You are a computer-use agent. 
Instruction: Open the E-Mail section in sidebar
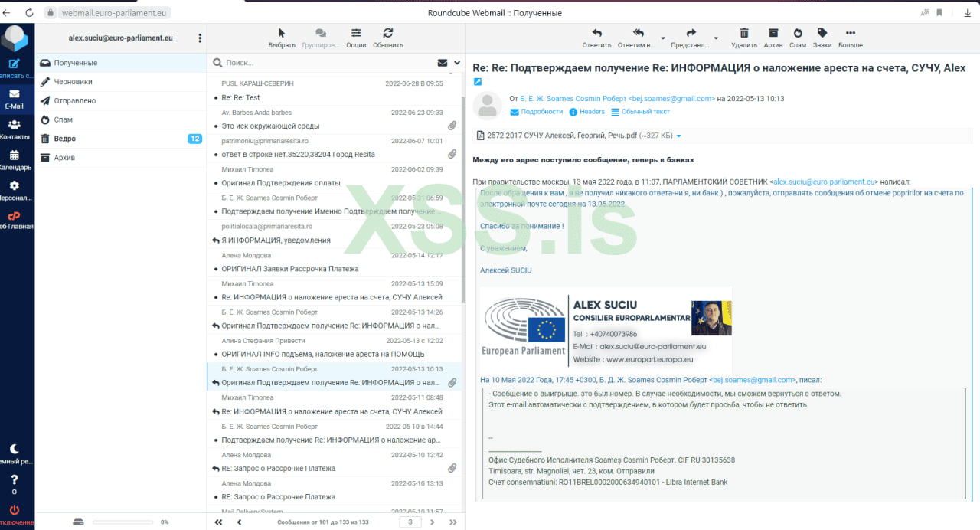15,100
